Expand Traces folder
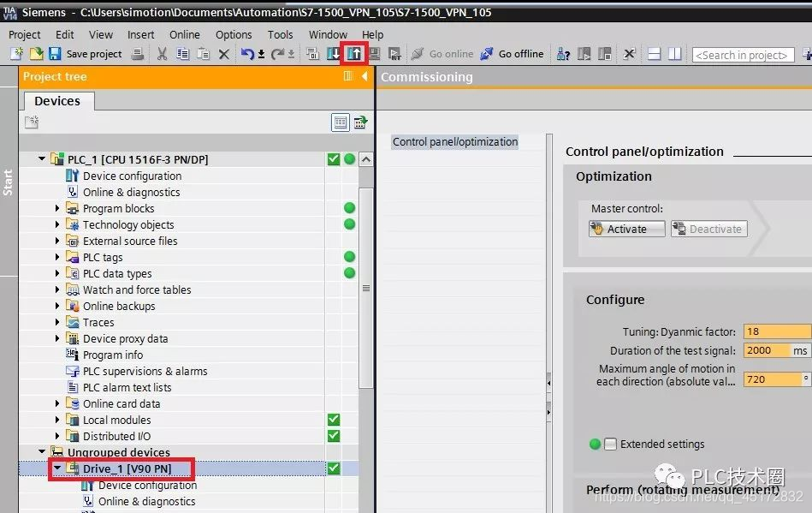The image size is (812, 513). [57, 322]
